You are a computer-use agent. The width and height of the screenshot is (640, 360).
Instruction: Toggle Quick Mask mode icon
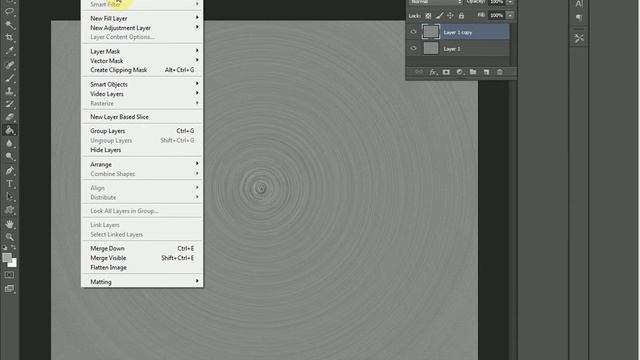pos(9,275)
